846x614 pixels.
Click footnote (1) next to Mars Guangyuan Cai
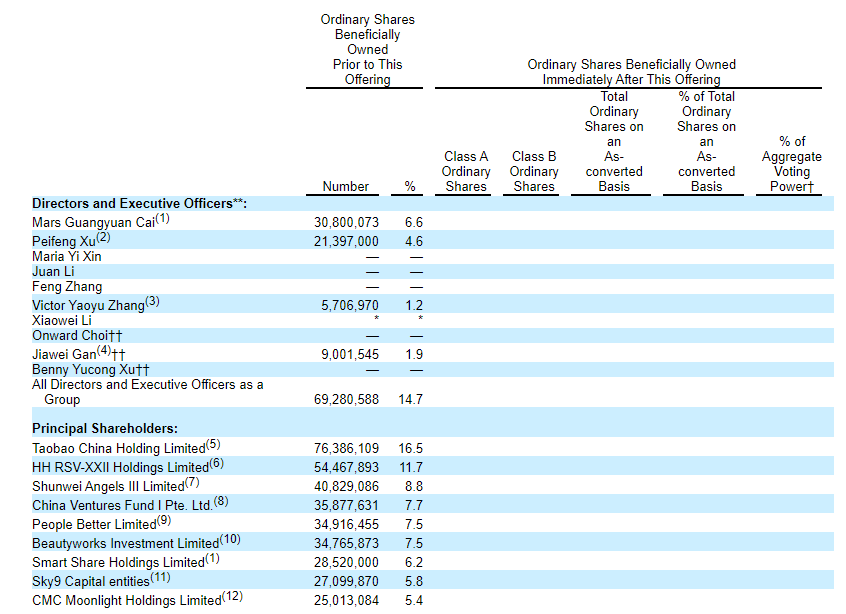pyautogui.click(x=162, y=219)
